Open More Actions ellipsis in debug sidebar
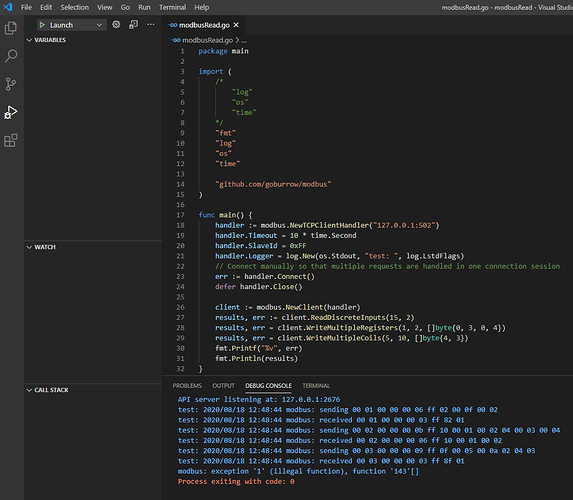Viewport: 573px width, 500px height. click(151, 24)
